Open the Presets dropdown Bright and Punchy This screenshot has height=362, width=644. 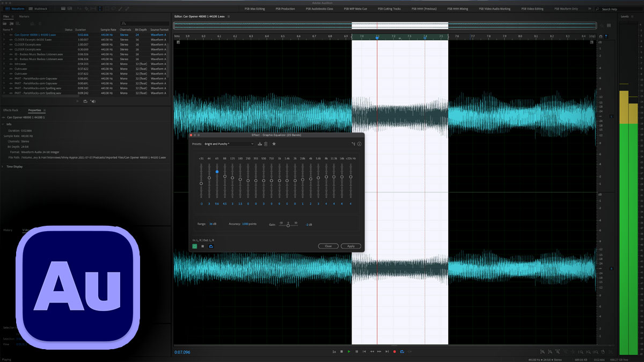click(229, 144)
